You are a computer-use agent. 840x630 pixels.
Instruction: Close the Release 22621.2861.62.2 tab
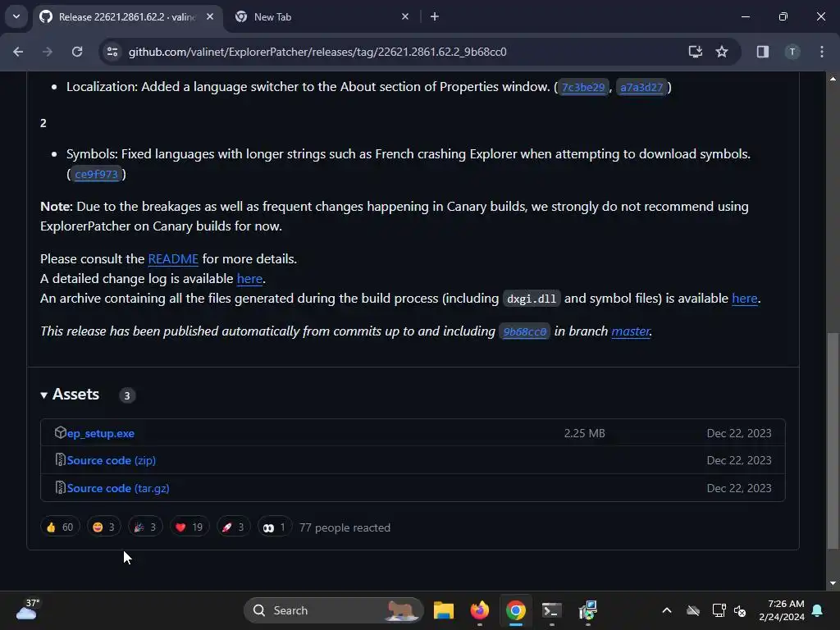pos(210,16)
